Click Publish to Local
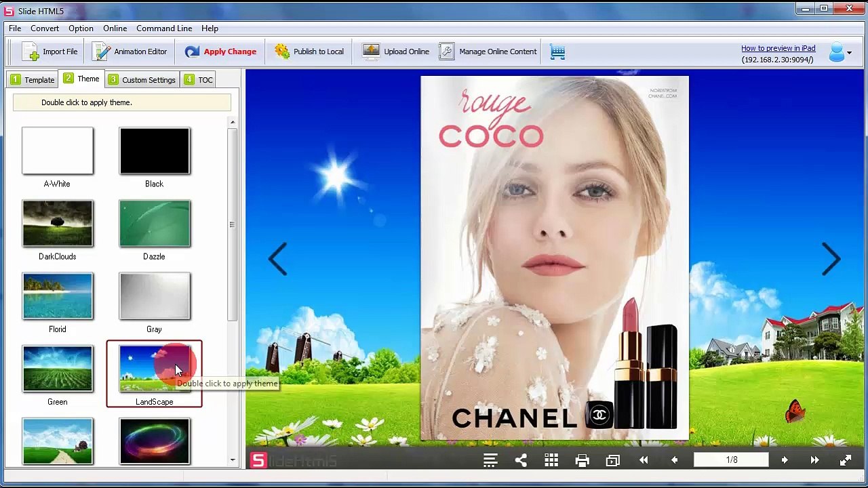This screenshot has height=488, width=868. tap(309, 52)
